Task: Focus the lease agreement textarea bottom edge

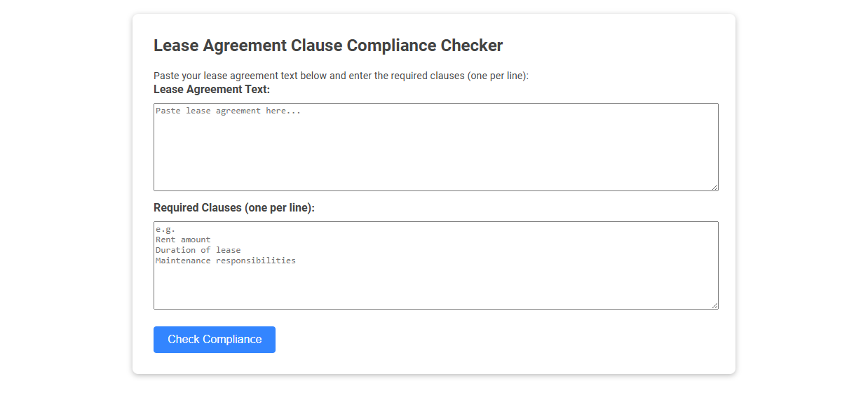Action: pyautogui.click(x=435, y=186)
